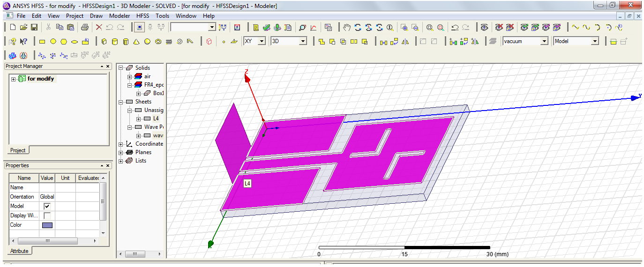This screenshot has height=267, width=644.
Task: Open the Tools menu
Action: pyautogui.click(x=163, y=15)
